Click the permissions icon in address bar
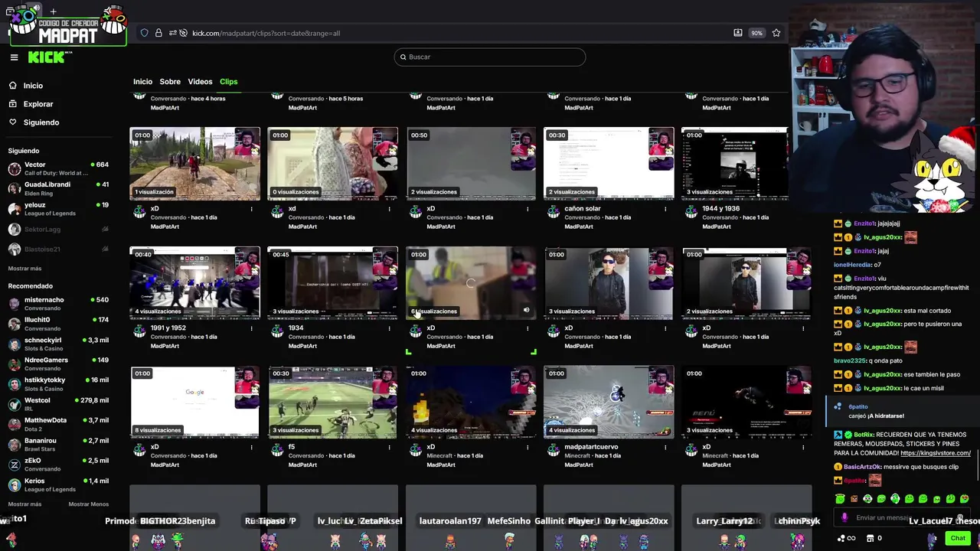Image resolution: width=980 pixels, height=551 pixels. 173,33
